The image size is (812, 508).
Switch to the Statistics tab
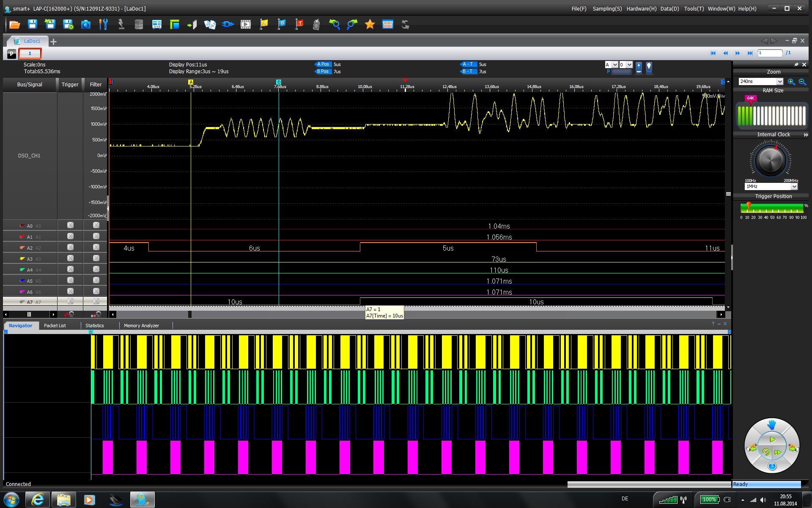click(x=95, y=326)
